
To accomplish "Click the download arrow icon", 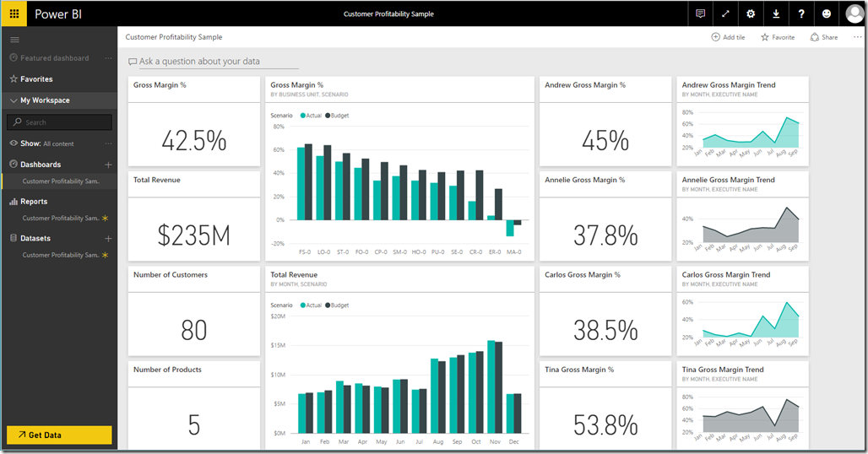I will tap(776, 14).
